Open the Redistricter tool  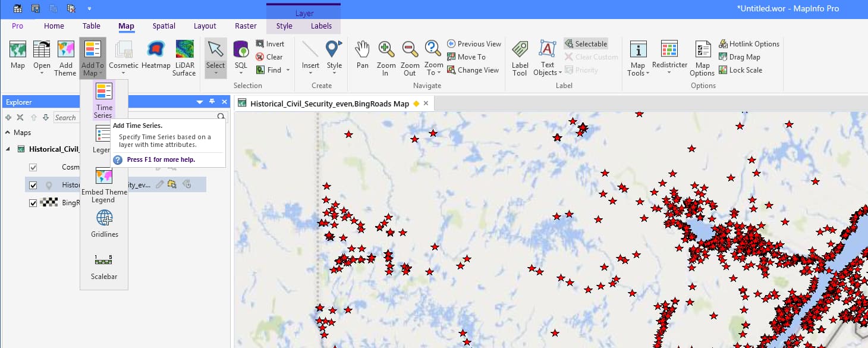669,57
